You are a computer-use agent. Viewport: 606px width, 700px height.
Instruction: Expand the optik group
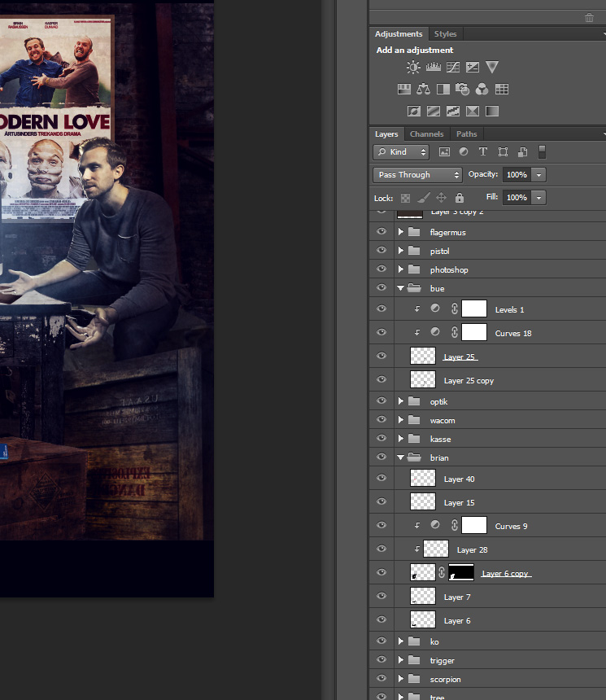click(x=401, y=401)
